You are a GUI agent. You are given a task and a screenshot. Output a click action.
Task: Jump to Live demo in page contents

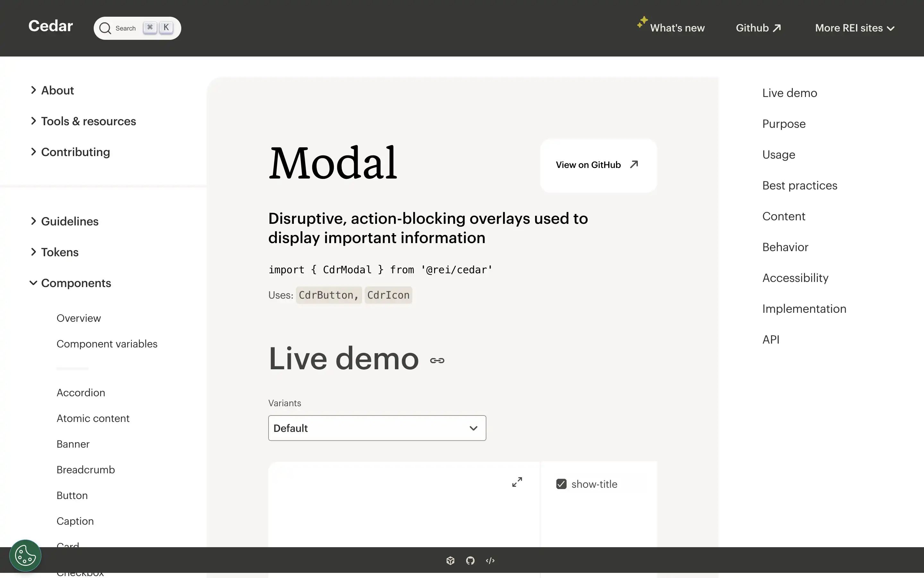click(790, 93)
